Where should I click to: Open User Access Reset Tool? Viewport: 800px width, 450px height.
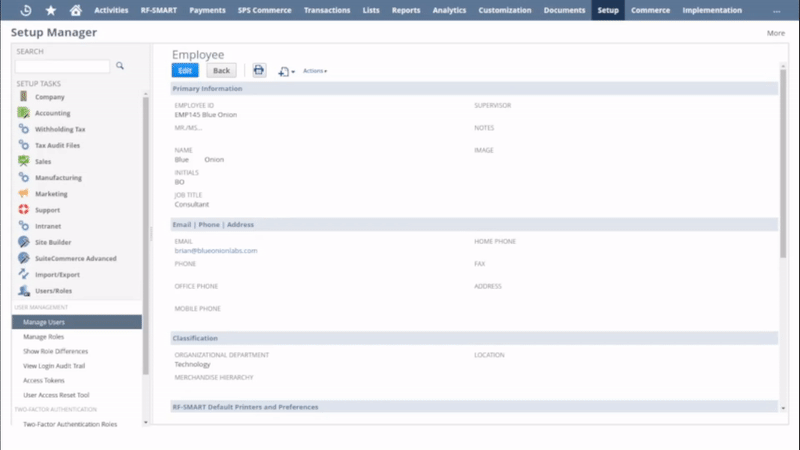56,395
